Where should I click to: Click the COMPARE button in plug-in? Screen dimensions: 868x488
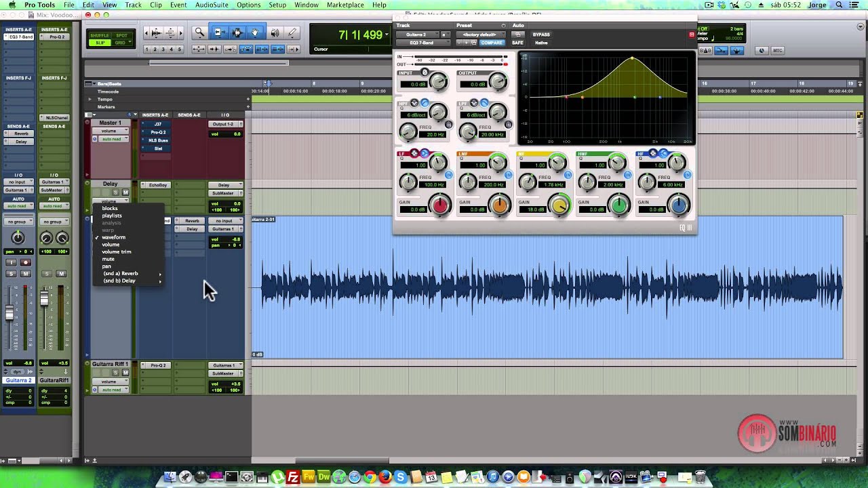tap(492, 43)
